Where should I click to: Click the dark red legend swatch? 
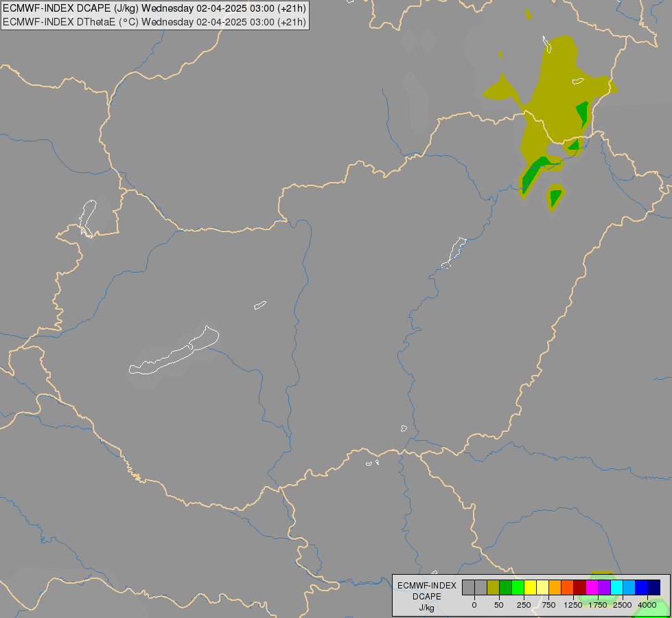click(x=580, y=587)
